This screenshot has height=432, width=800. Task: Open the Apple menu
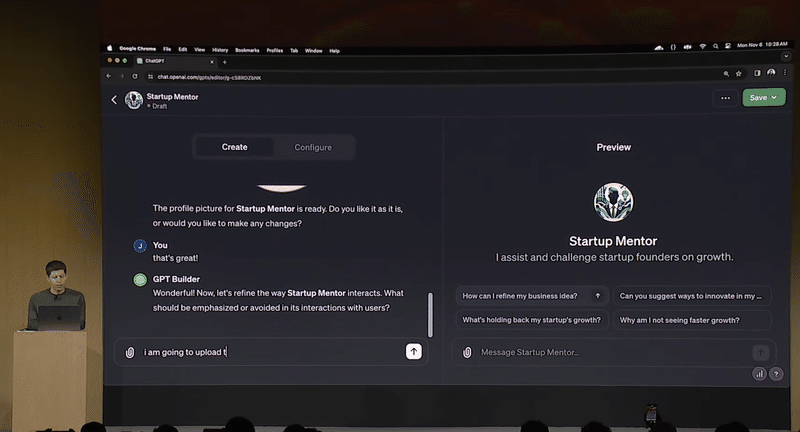[109, 48]
